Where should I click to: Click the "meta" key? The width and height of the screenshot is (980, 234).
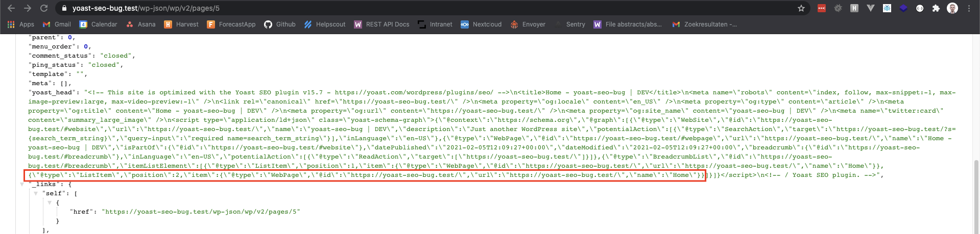(x=40, y=83)
